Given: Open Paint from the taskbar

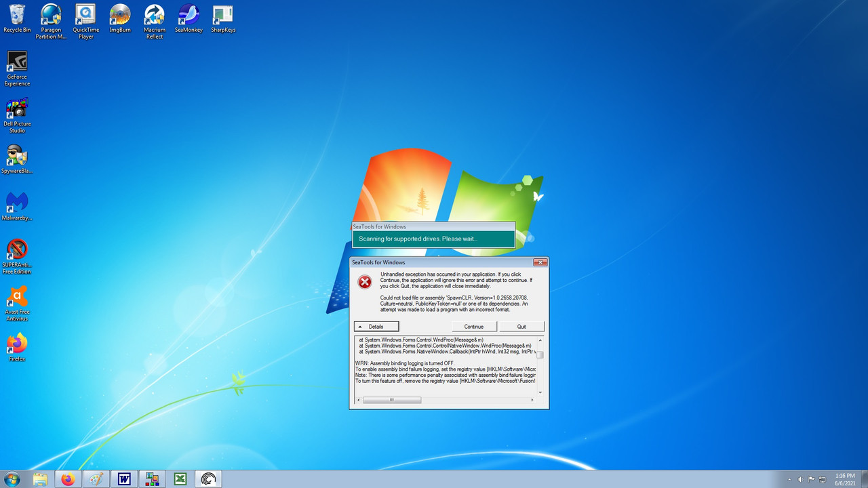Looking at the screenshot, I should click(x=96, y=479).
